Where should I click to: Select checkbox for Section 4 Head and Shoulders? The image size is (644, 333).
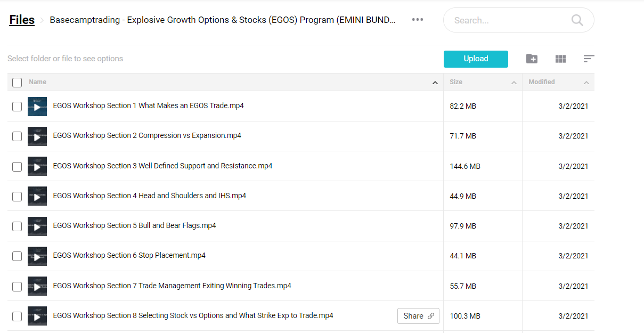pyautogui.click(x=17, y=197)
